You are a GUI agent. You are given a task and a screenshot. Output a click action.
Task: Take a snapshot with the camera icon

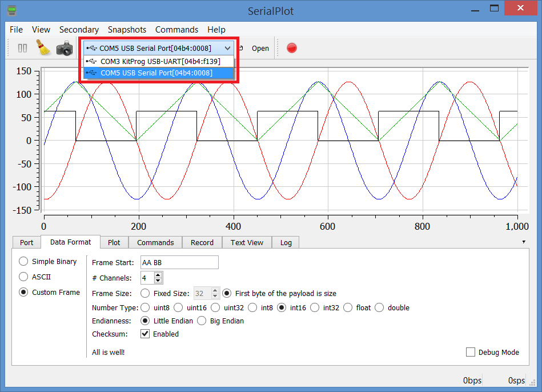65,48
